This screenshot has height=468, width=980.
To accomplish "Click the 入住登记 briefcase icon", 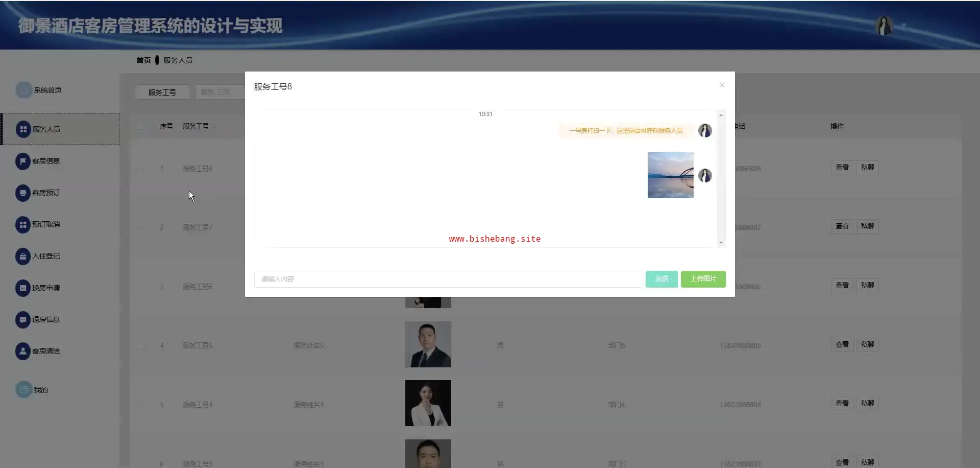I will click(23, 256).
